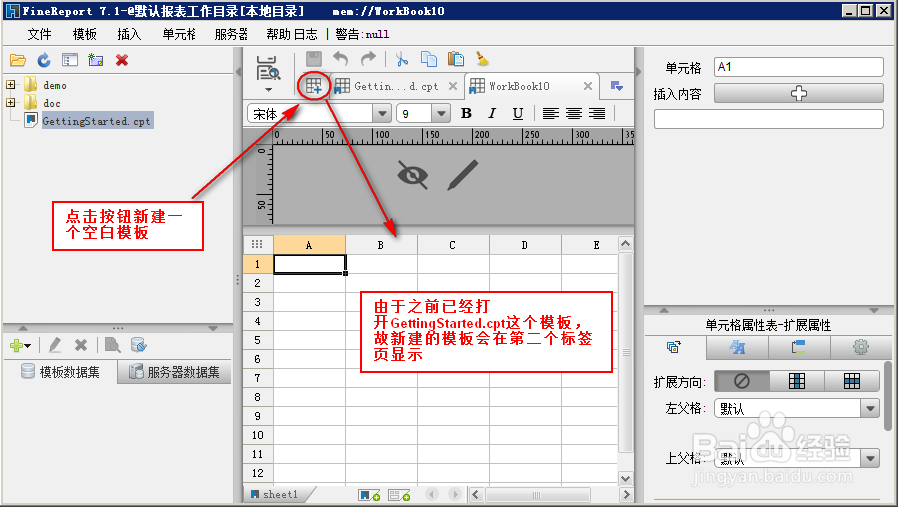The height and width of the screenshot is (507, 902).
Task: Open the preview dropdown icon
Action: 268,74
